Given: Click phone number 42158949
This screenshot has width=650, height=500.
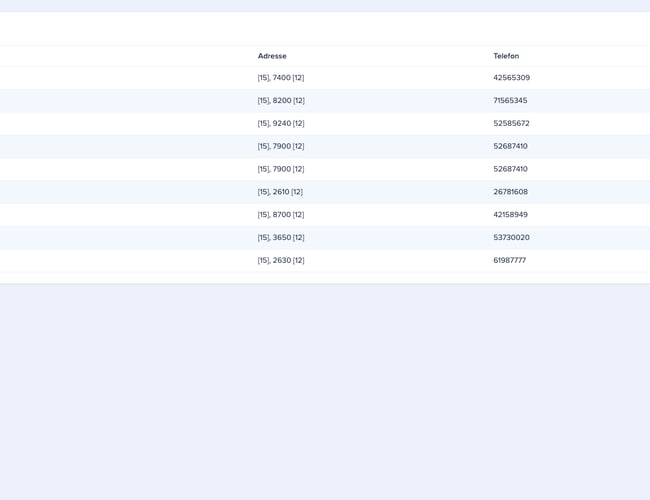Looking at the screenshot, I should pos(510,215).
